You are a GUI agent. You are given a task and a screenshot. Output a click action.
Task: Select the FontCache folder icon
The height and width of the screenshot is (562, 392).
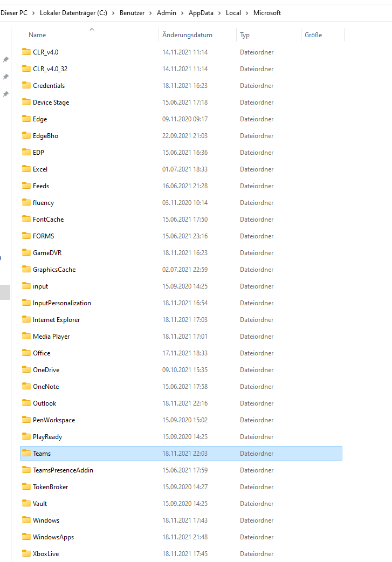tap(26, 219)
